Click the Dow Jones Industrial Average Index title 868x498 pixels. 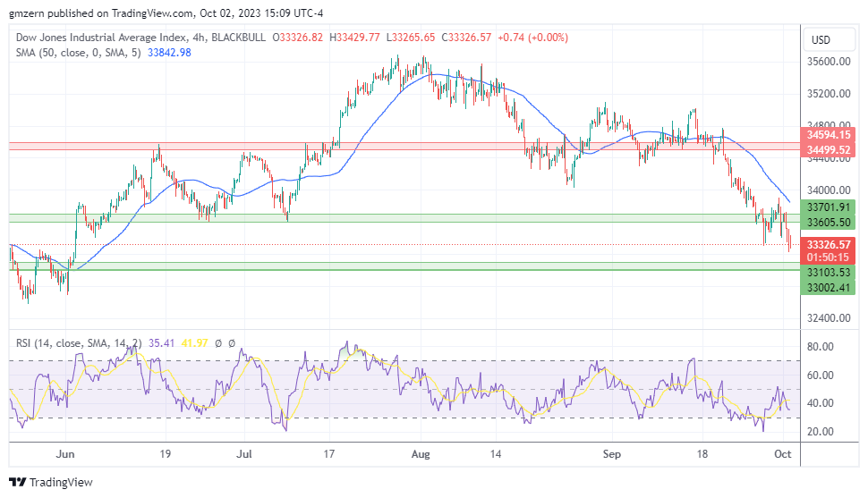[101, 37]
